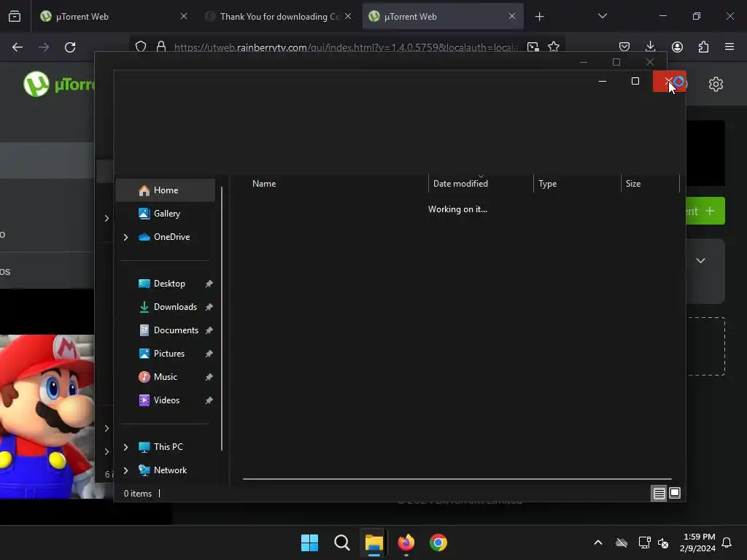The width and height of the screenshot is (747, 560).
Task: Expand the OneDrive tree node
Action: 125,237
